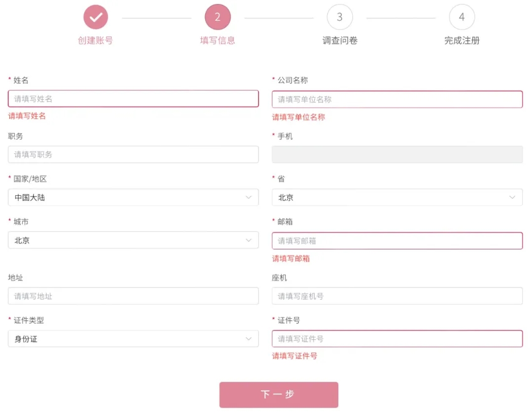The image size is (532, 415).
Task: Focus the 座机 input field
Action: click(397, 296)
